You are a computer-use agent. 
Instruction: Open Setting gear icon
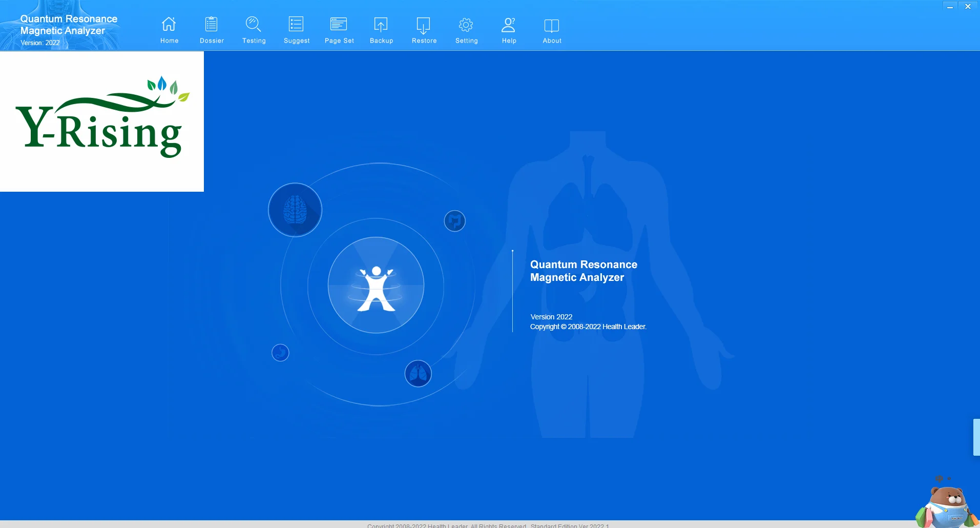click(466, 25)
